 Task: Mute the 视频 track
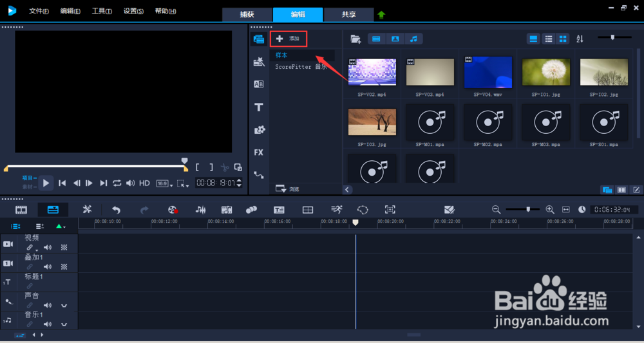[48, 247]
